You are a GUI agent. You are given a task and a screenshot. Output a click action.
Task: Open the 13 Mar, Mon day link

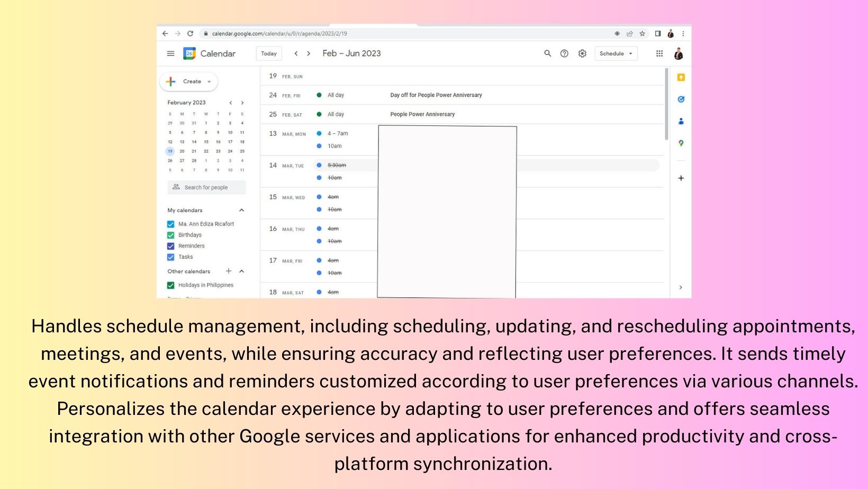point(287,133)
